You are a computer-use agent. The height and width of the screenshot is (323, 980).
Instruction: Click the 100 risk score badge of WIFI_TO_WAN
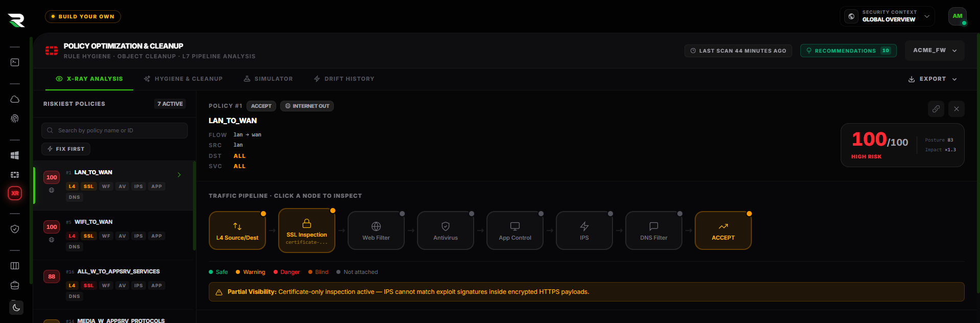click(52, 227)
